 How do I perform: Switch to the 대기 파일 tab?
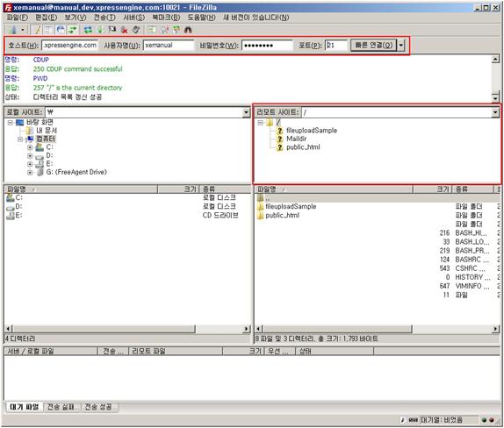click(x=24, y=407)
